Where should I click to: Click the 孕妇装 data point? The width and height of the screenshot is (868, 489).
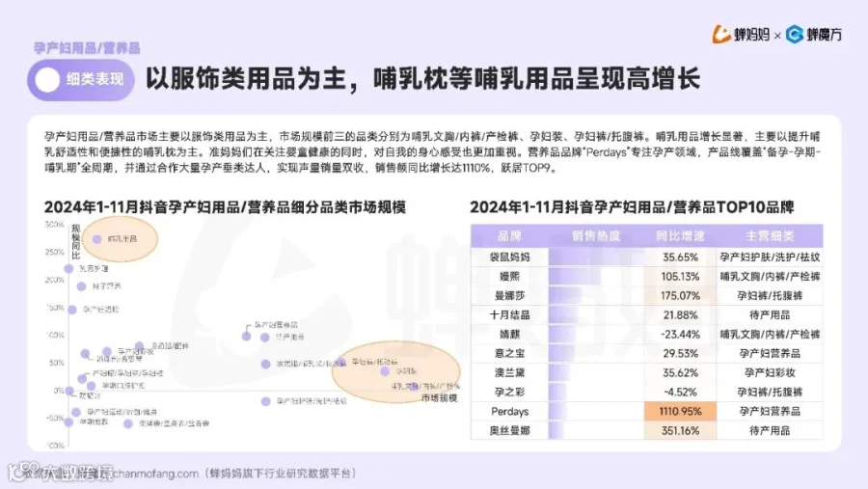click(385, 371)
